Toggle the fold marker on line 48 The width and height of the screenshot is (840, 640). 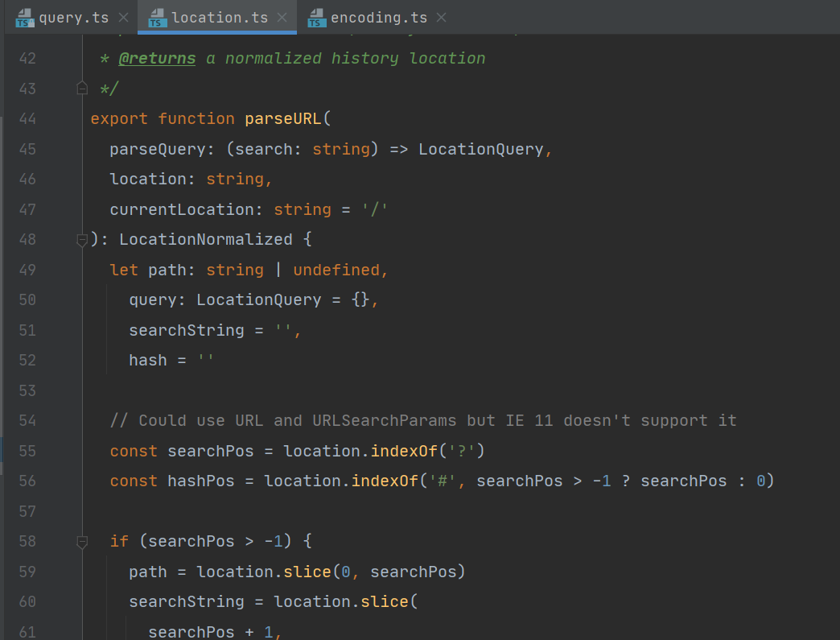click(81, 239)
